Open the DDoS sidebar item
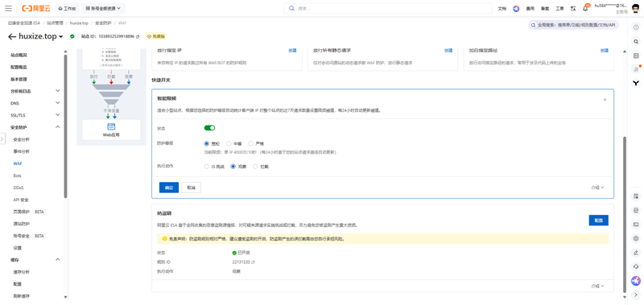644x305 pixels. pyautogui.click(x=19, y=188)
